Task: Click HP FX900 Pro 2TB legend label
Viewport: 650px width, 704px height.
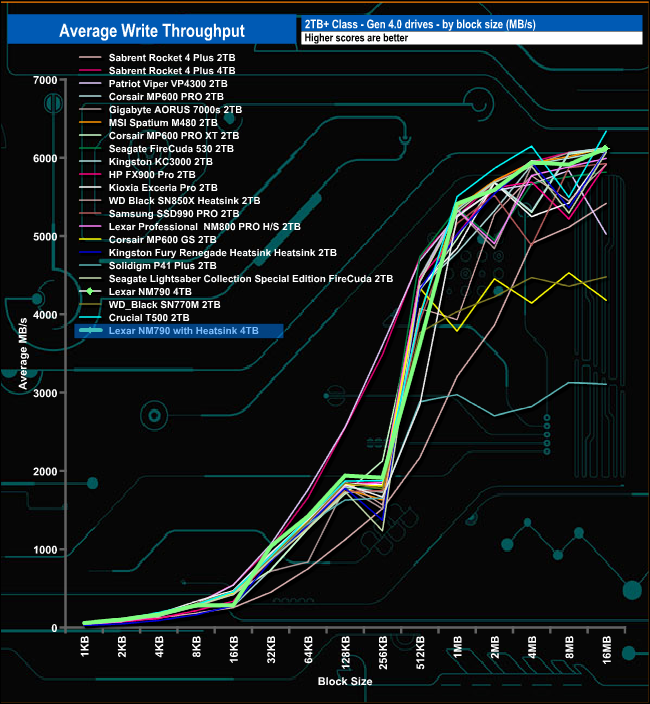Action: point(152,175)
